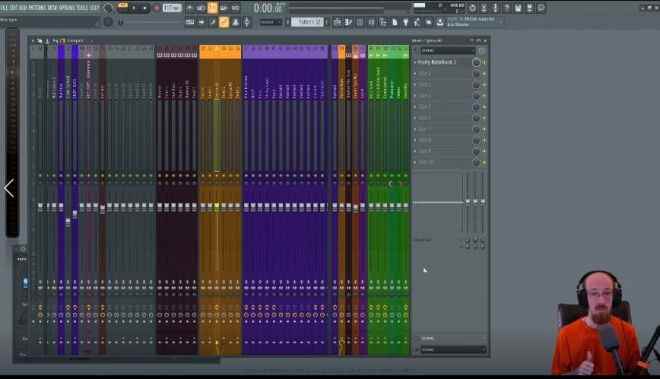Toggle the enable LED on first effect slot

click(x=484, y=62)
